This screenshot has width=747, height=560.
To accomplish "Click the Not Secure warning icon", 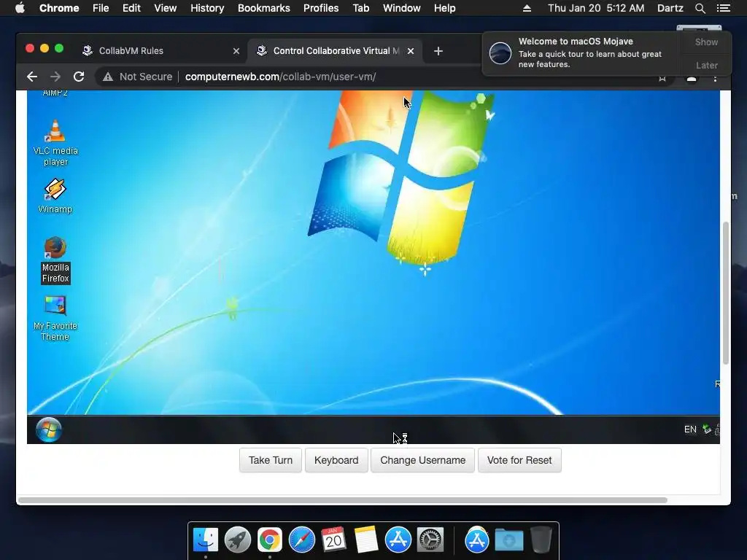I will pyautogui.click(x=108, y=77).
